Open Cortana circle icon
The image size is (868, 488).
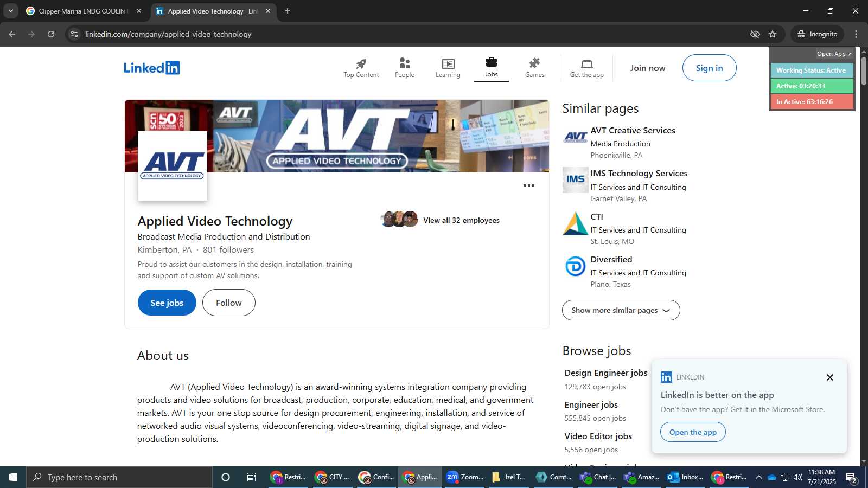[226, 477]
